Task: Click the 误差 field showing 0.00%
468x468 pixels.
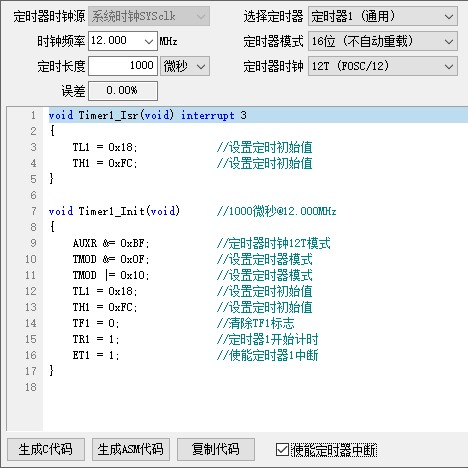Action: click(123, 91)
